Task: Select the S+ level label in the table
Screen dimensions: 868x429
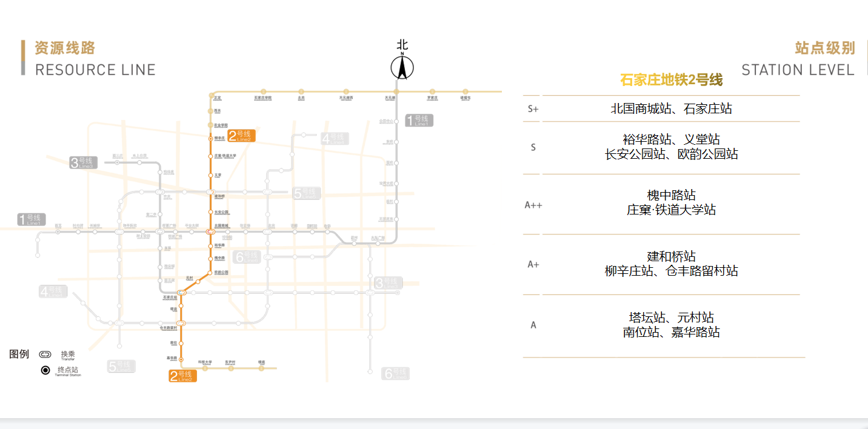Action: pyautogui.click(x=533, y=109)
